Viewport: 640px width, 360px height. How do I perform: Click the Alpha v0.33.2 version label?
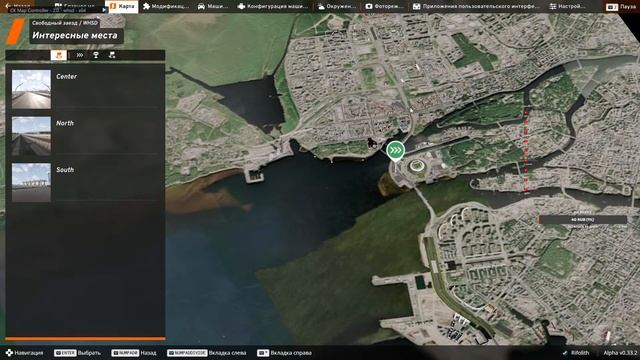(620, 353)
